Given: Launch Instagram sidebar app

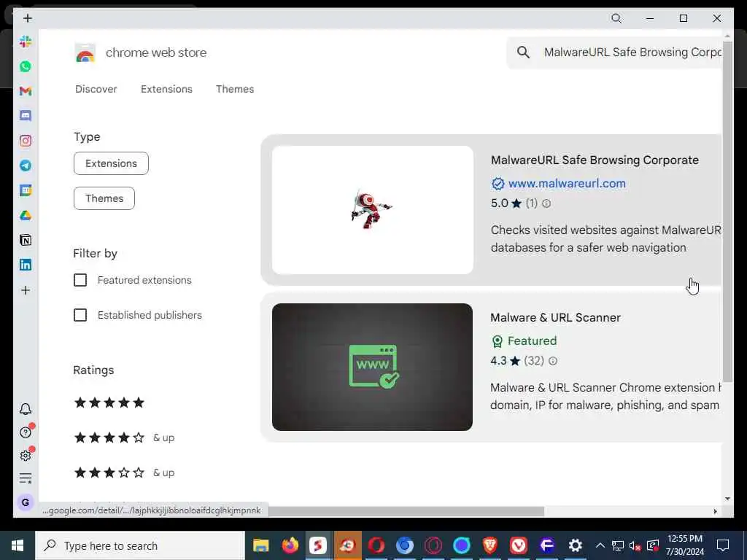Looking at the screenshot, I should pos(26,141).
